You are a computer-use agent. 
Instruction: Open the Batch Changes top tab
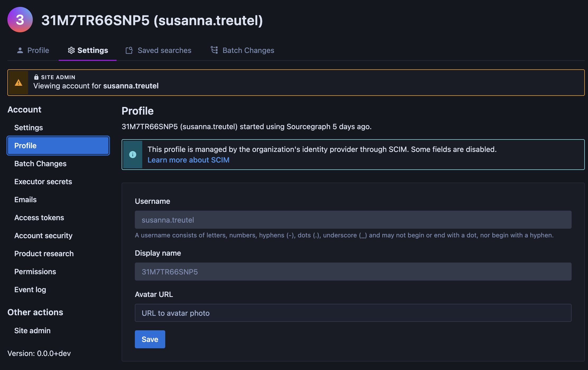pos(248,50)
